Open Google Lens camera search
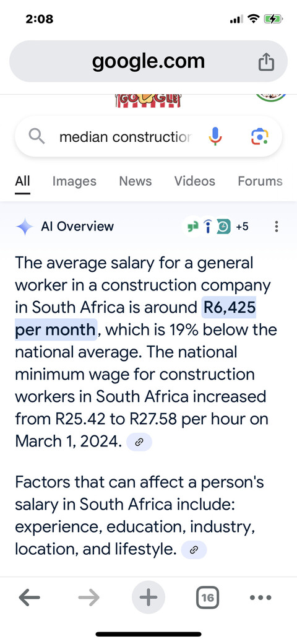Image resolution: width=297 pixels, height=644 pixels. 260,136
